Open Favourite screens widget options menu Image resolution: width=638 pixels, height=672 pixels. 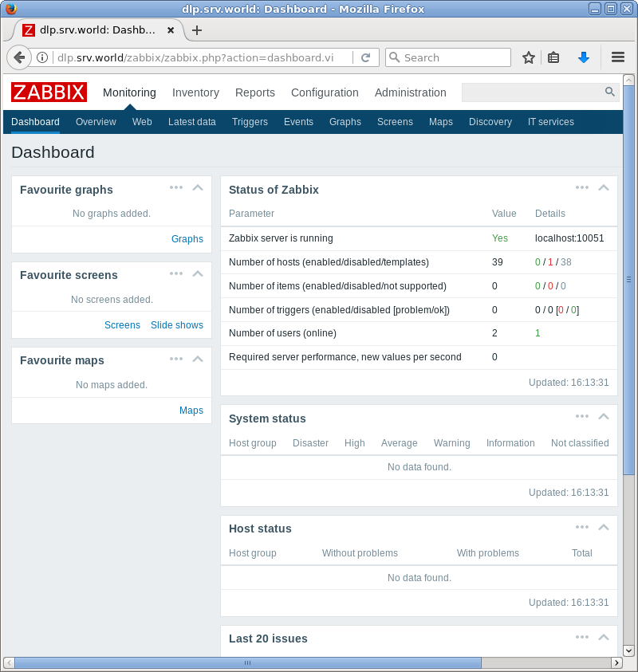(176, 273)
